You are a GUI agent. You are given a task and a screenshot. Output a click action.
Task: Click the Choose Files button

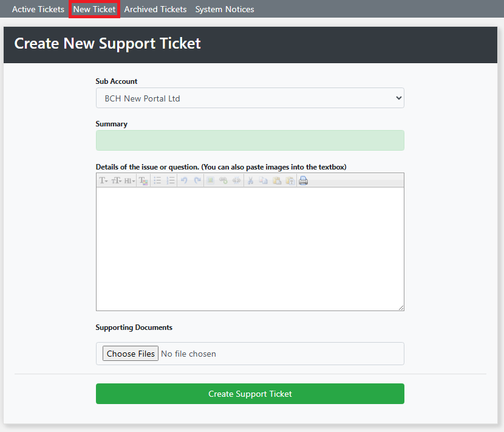click(x=131, y=354)
